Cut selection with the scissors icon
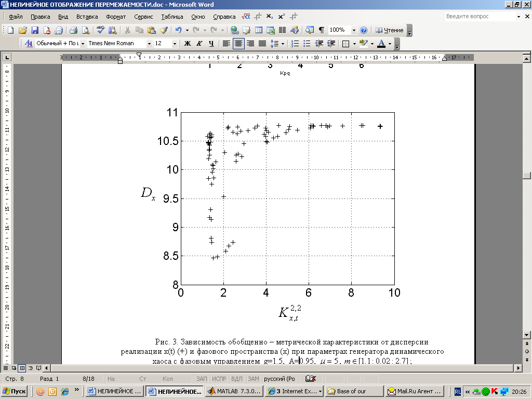Image resolution: width=532 pixels, height=399 pixels. [x=128, y=30]
